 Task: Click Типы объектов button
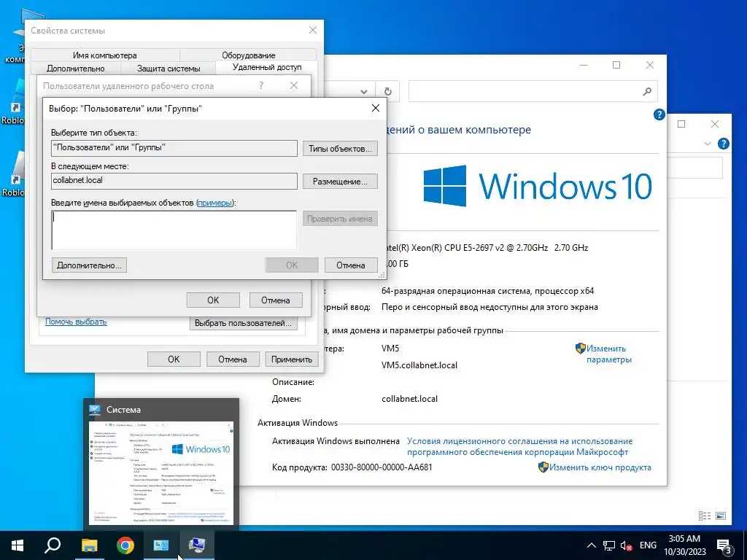(340, 149)
